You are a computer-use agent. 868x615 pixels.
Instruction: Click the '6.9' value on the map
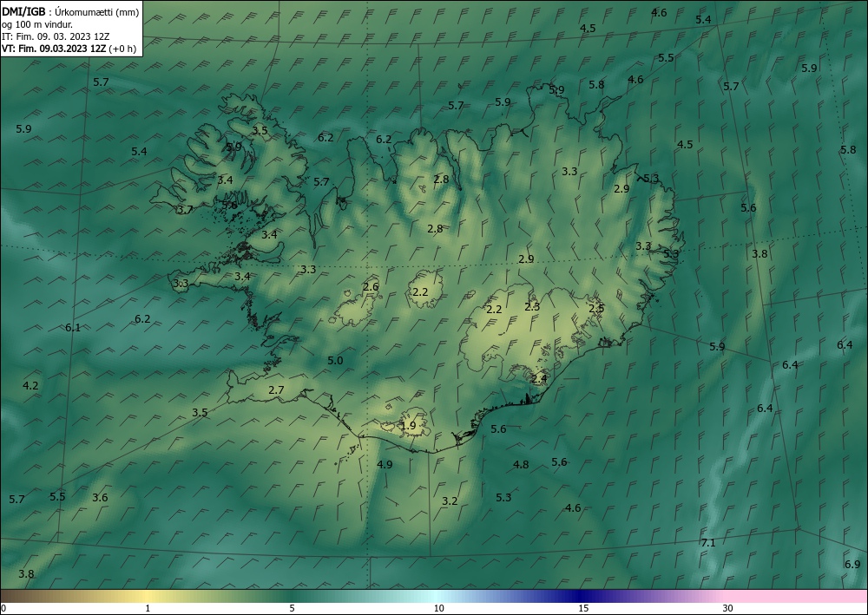pos(852,564)
